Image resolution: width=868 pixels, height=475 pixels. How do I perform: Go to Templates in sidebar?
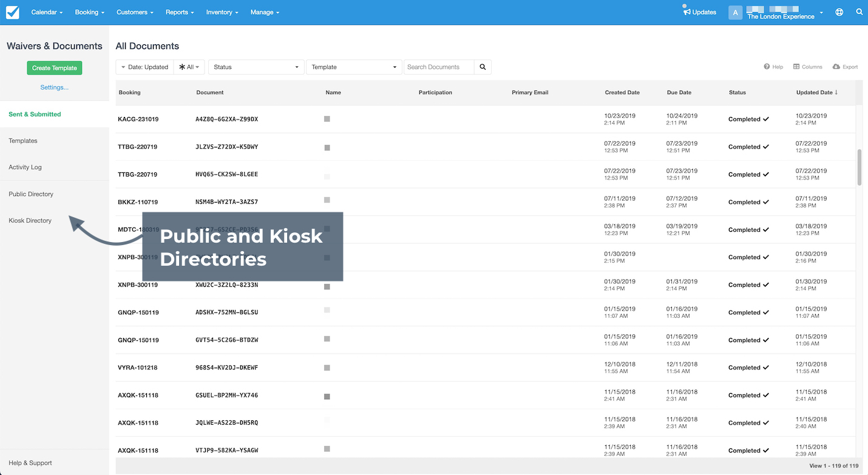pos(23,141)
